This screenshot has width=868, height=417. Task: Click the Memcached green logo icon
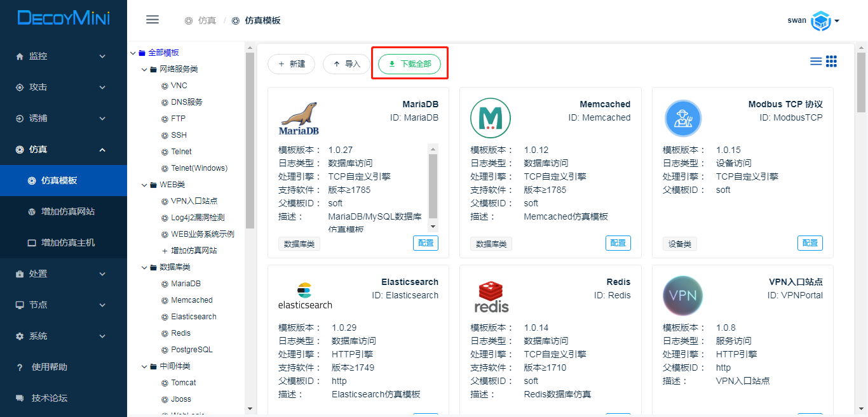pos(490,119)
